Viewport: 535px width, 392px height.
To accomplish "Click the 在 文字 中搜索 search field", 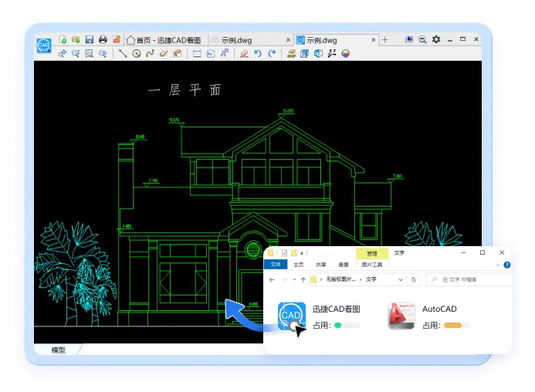I will [469, 280].
